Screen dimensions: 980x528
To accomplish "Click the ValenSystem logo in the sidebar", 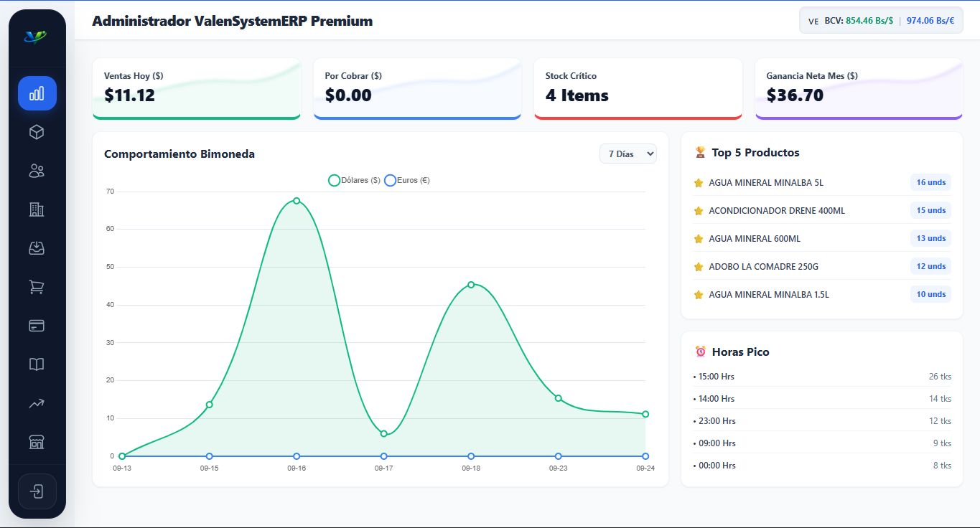I will tap(35, 37).
